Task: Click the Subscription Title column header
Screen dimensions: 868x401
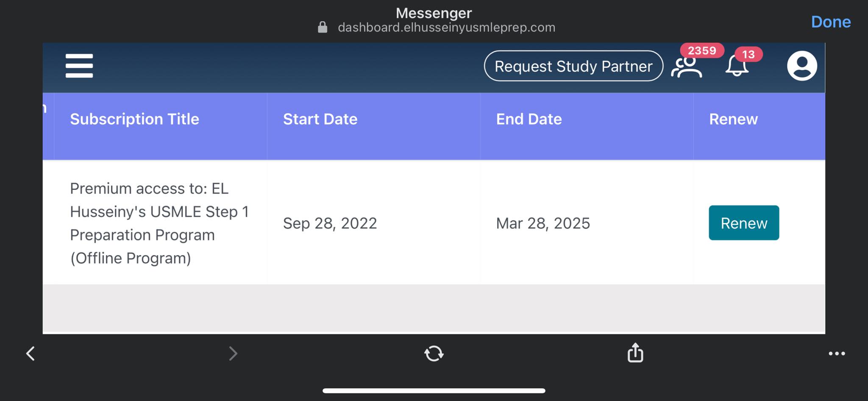Action: (x=134, y=119)
